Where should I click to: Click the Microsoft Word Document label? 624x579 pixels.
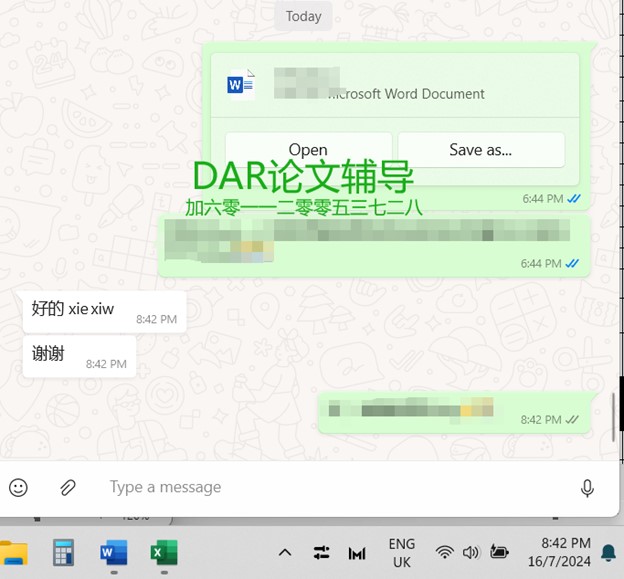[x=406, y=94]
